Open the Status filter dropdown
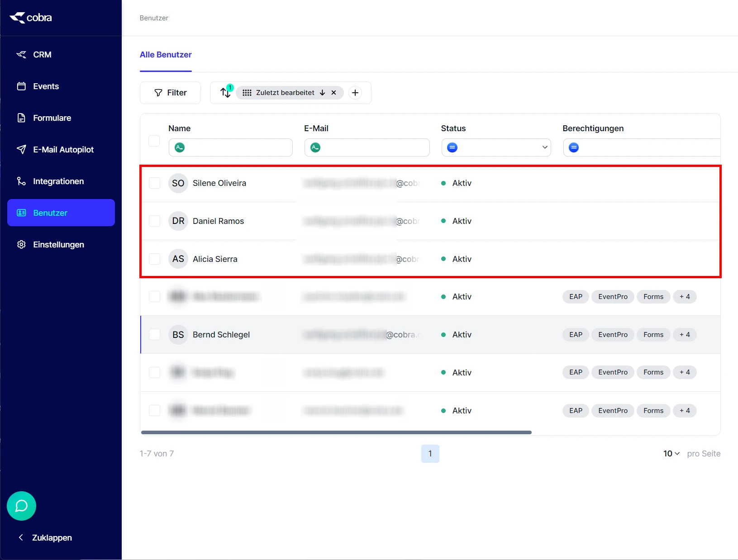Screen dimensions: 738x560 pos(495,147)
